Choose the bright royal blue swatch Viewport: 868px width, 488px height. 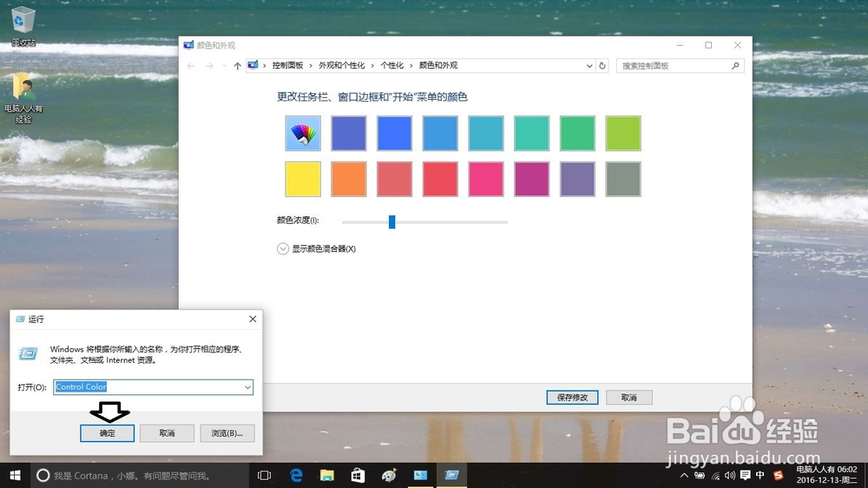coord(394,134)
